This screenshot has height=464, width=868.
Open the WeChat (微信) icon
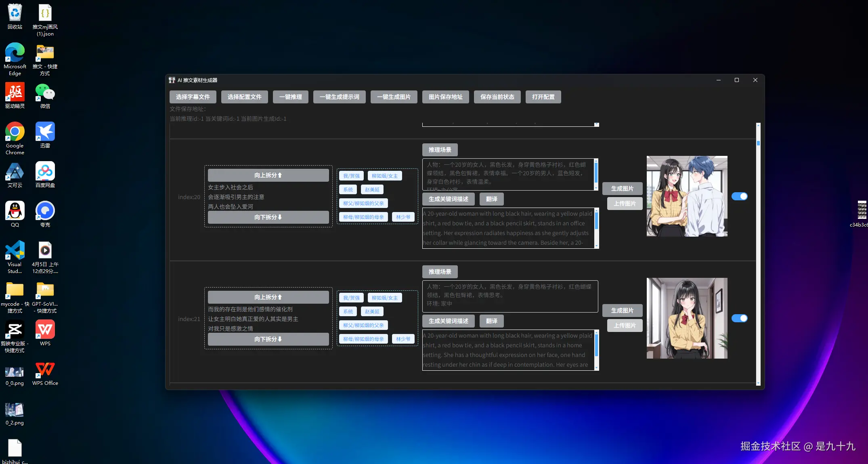click(45, 93)
